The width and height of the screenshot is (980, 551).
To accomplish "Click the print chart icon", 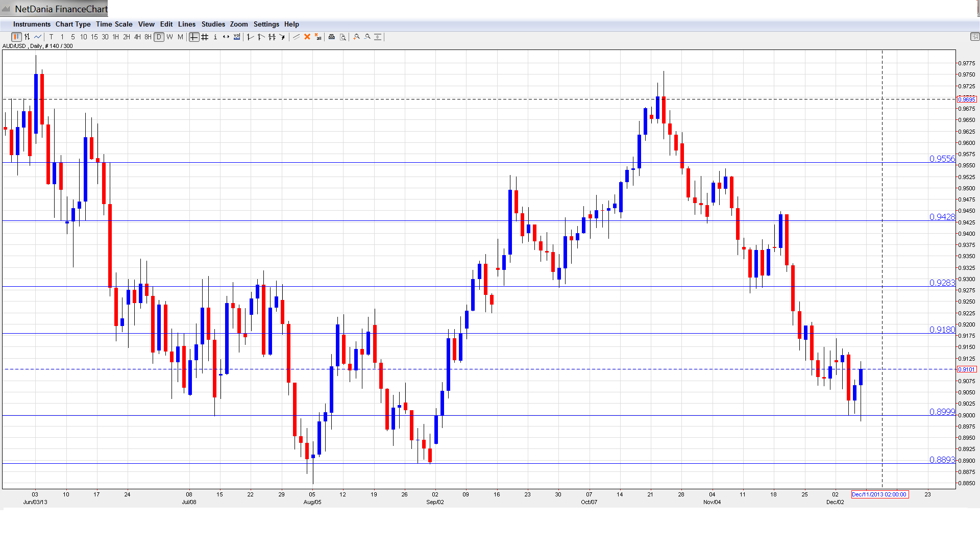I will [x=332, y=37].
